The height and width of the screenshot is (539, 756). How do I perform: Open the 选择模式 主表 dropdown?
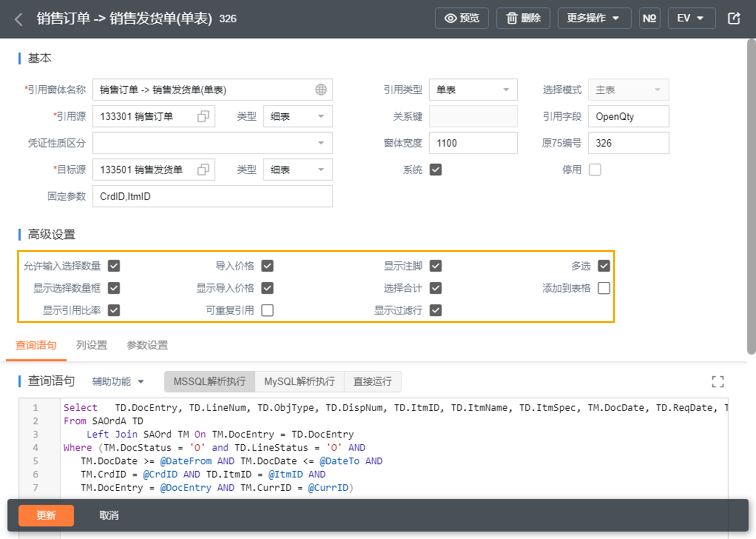click(629, 90)
